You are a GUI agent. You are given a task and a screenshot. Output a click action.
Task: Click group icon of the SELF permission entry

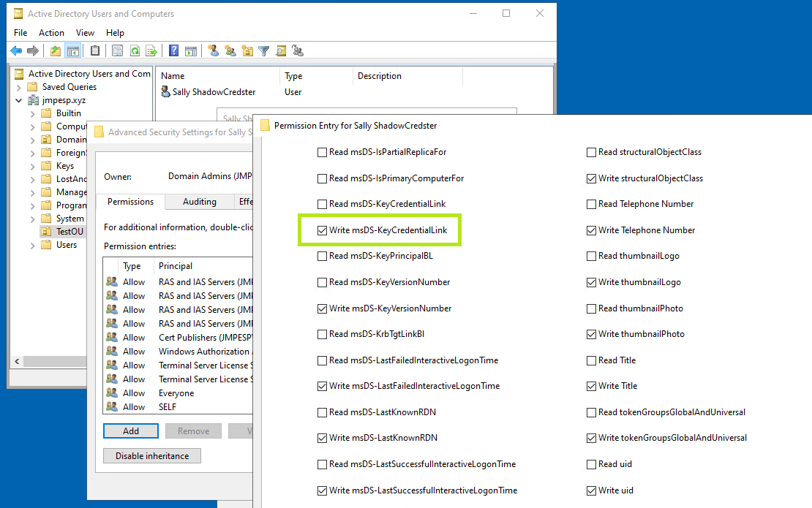(x=112, y=406)
